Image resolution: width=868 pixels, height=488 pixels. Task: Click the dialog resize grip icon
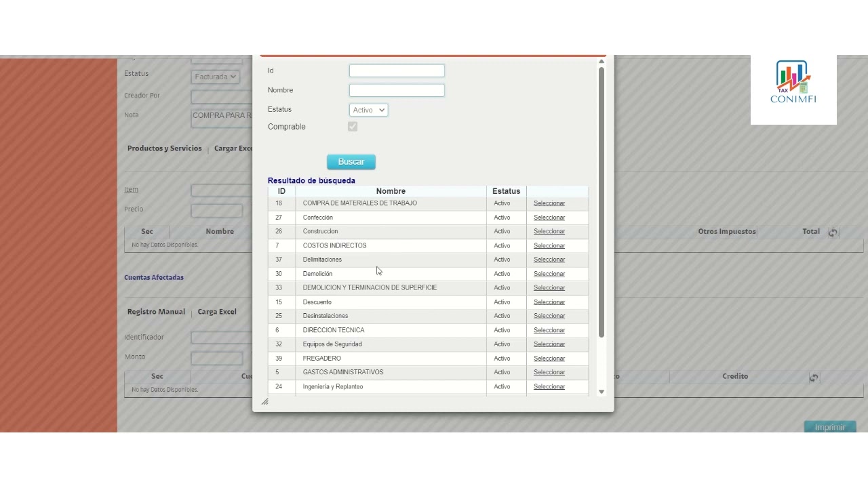click(265, 402)
